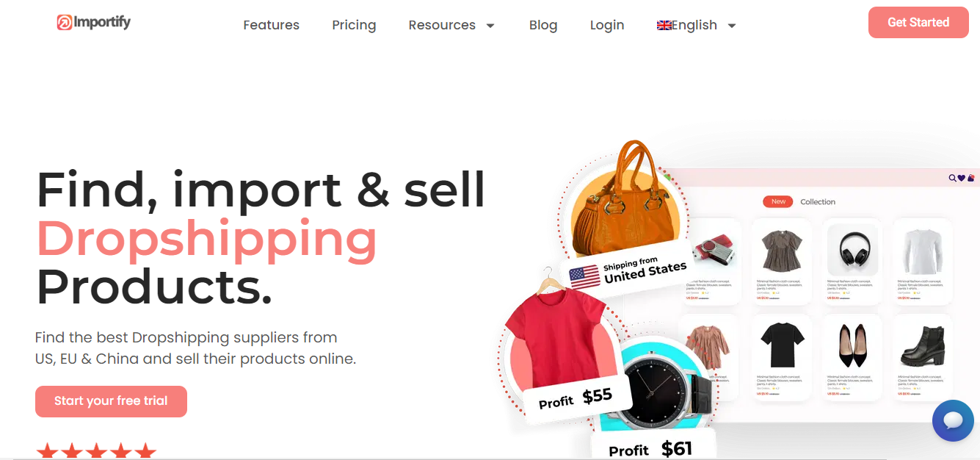Open the Blog link
The width and height of the screenshot is (980, 460).
pos(543,25)
